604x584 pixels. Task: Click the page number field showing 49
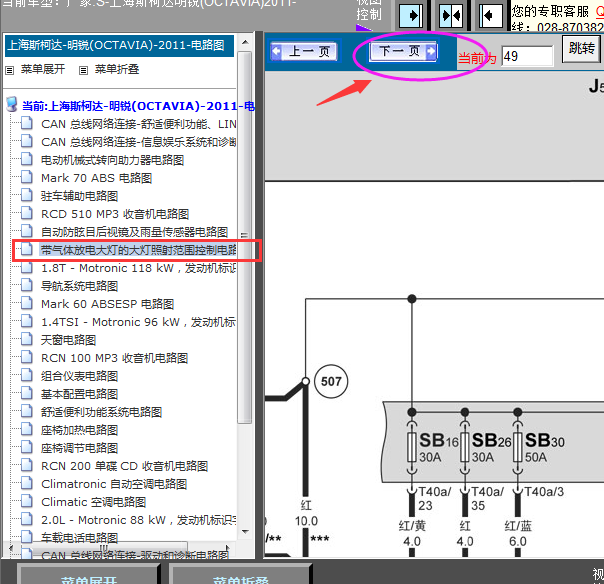click(527, 56)
